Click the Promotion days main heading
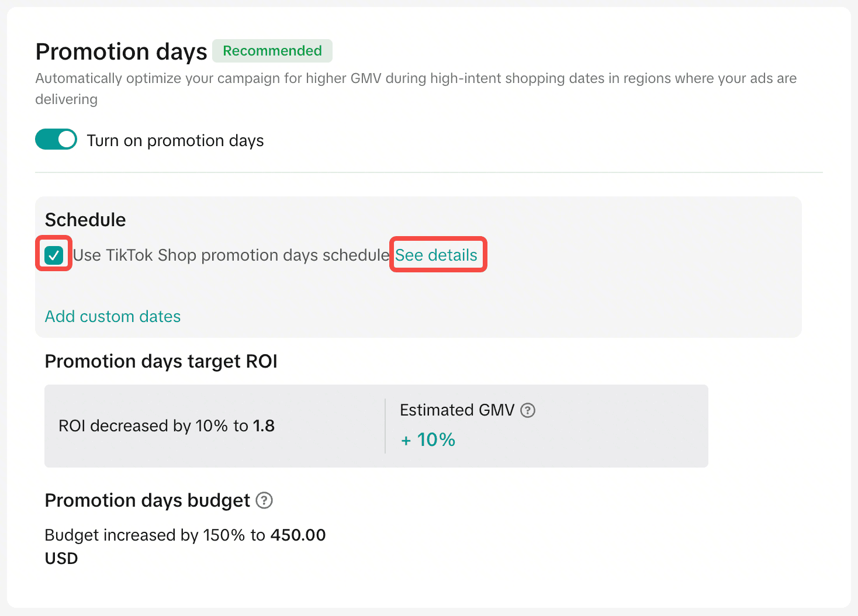Image resolution: width=858 pixels, height=616 pixels. point(122,51)
